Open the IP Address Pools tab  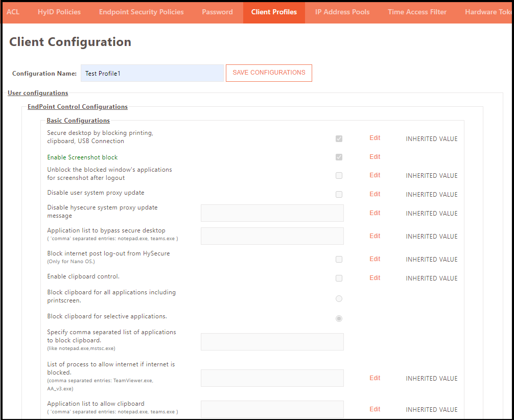point(342,12)
